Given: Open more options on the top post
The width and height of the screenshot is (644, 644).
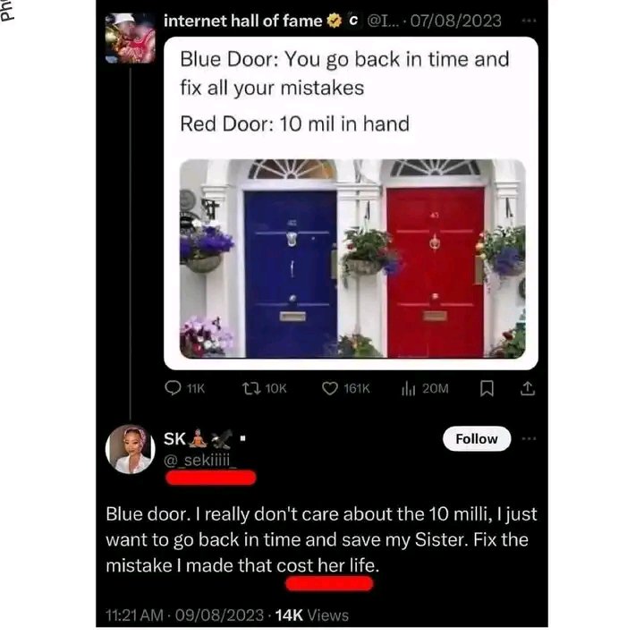Looking at the screenshot, I should (x=529, y=21).
